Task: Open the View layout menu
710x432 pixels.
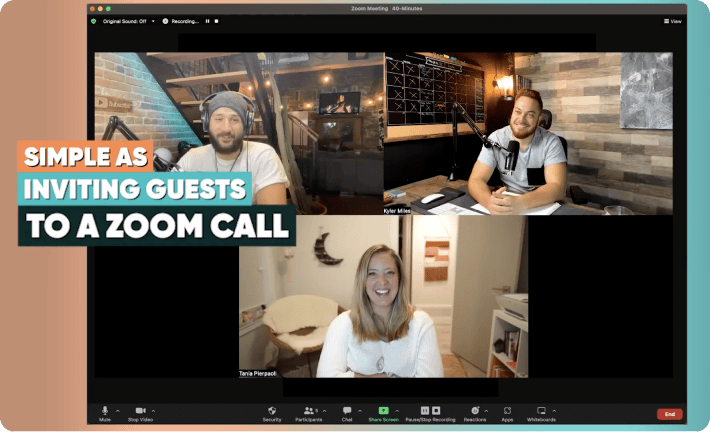Action: tap(672, 21)
